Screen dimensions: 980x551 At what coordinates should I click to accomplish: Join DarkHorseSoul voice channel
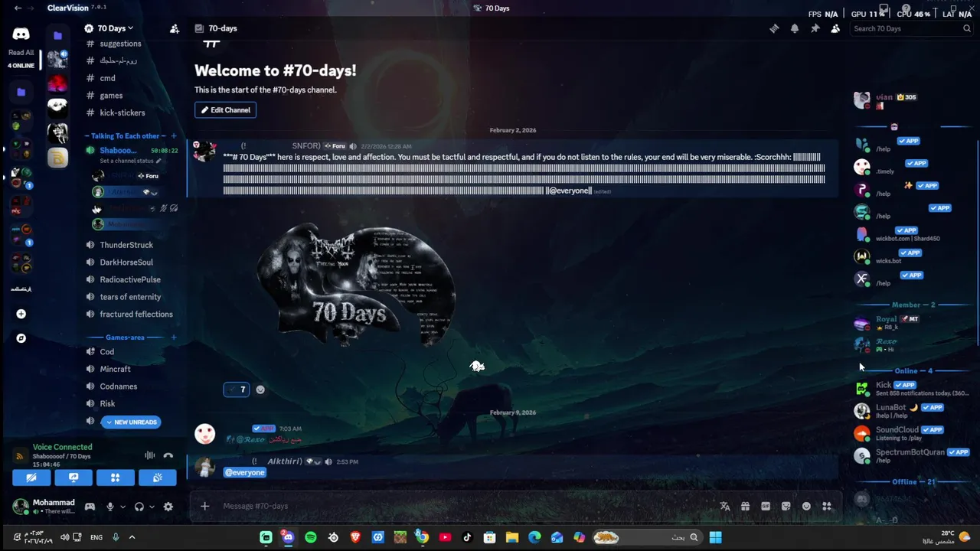pyautogui.click(x=126, y=262)
